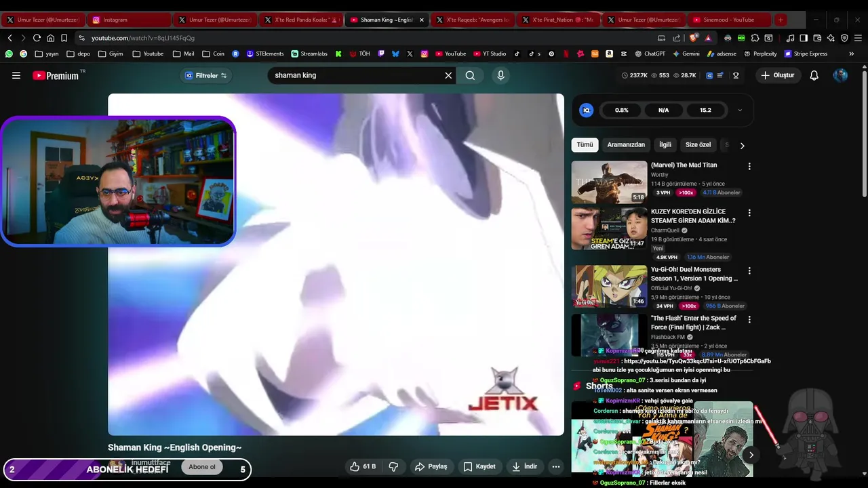Open options for Yu-Gi-Oh! opening video
Viewport: 868px width, 488px height.
[x=749, y=270]
